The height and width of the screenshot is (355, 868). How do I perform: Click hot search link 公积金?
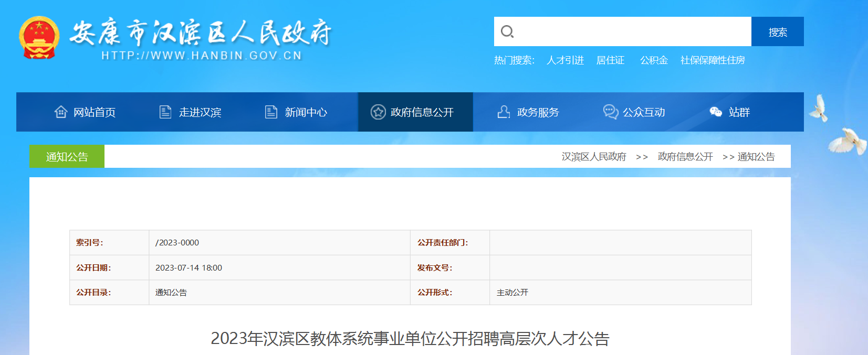[x=654, y=60]
